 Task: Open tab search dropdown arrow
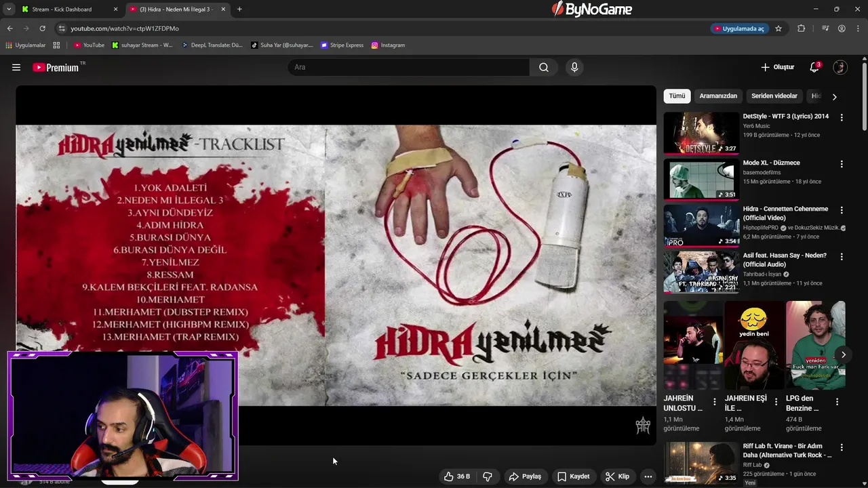pos(9,9)
